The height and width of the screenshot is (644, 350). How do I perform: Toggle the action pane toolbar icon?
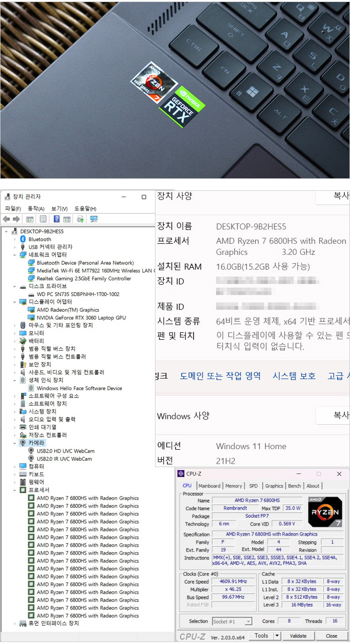point(66,219)
